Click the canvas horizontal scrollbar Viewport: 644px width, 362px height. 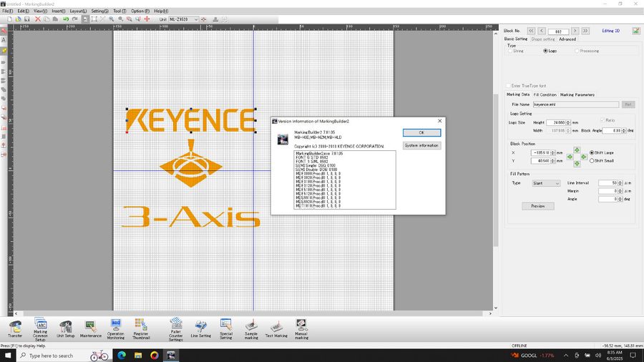[253, 313]
